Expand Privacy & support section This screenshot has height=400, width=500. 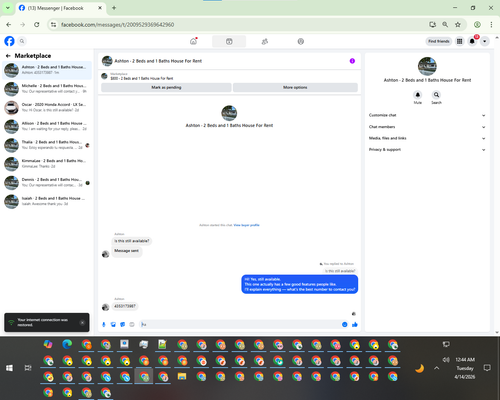(427, 150)
